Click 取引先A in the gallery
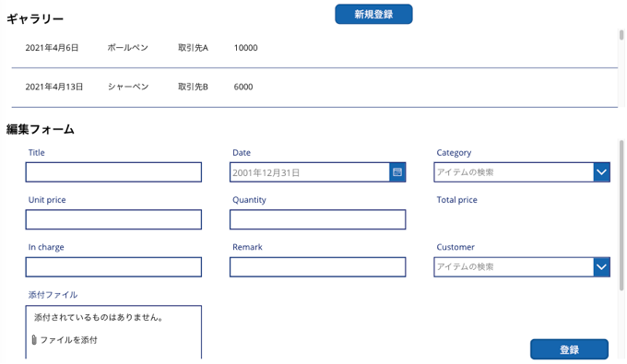 tap(193, 48)
